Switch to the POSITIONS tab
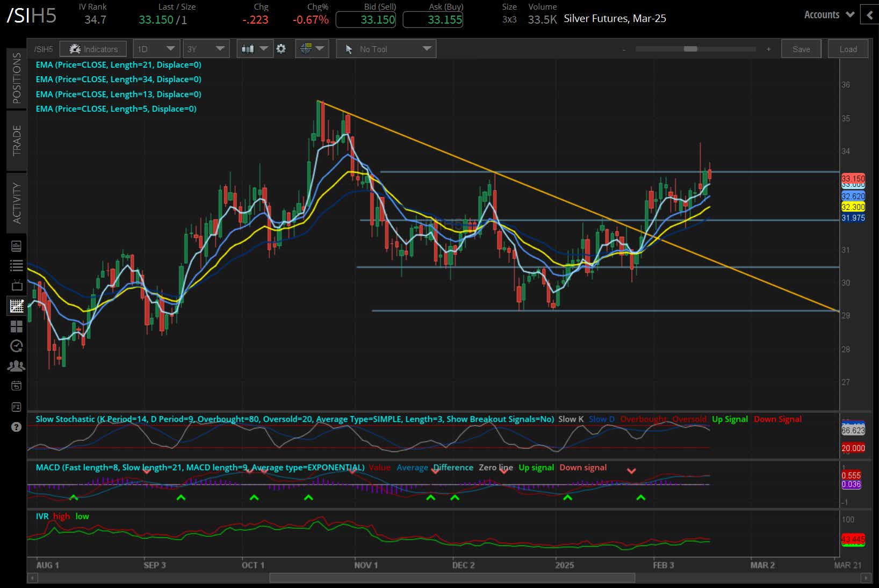Screen dimensions: 879x588 pos(17,78)
